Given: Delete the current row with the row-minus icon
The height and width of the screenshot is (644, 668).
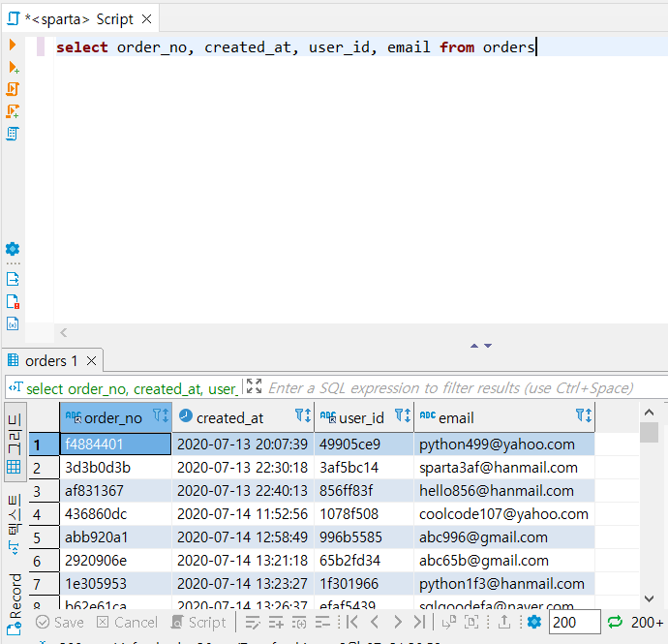Looking at the screenshot, I should pos(322,623).
